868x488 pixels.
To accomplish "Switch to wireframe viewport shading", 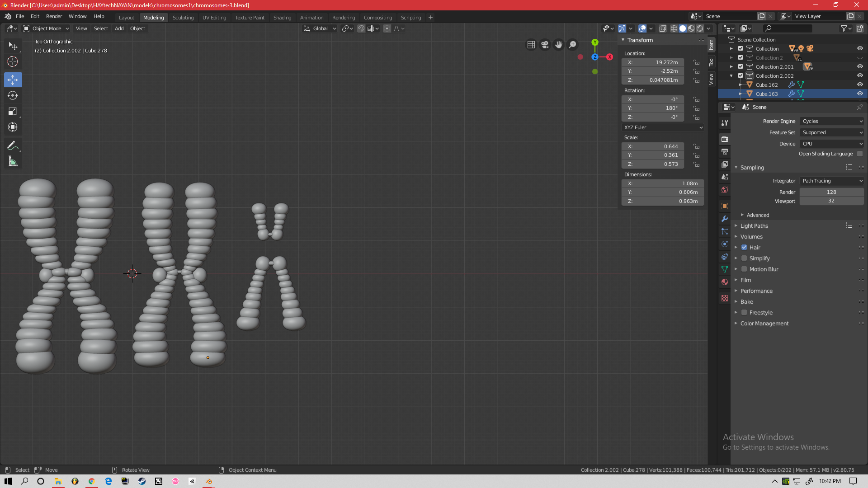I will [674, 28].
